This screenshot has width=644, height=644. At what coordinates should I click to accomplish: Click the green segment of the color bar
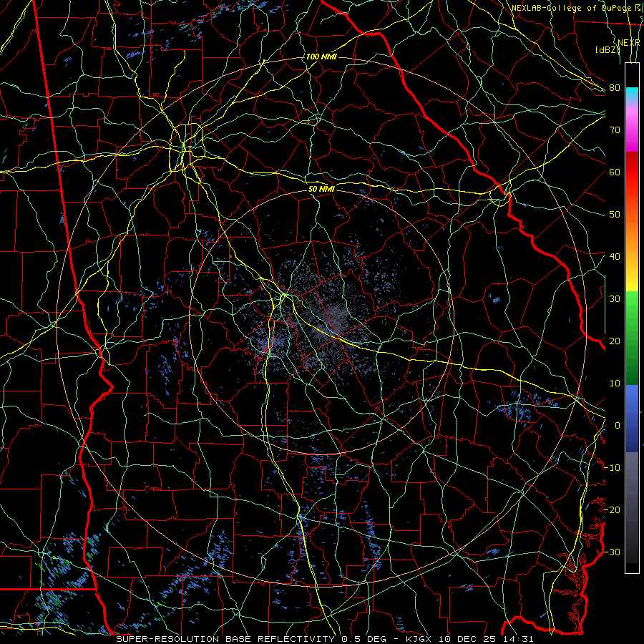click(x=632, y=338)
